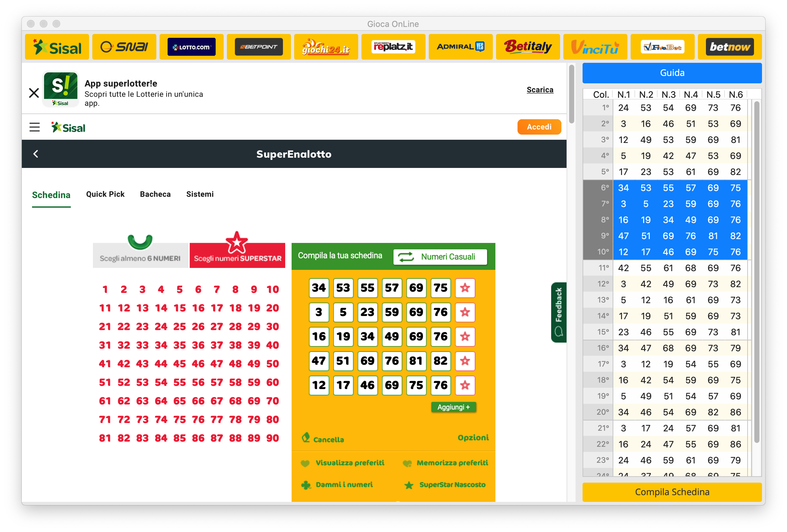
Task: Toggle SuperStar for the row starting with 47
Action: [x=465, y=361]
